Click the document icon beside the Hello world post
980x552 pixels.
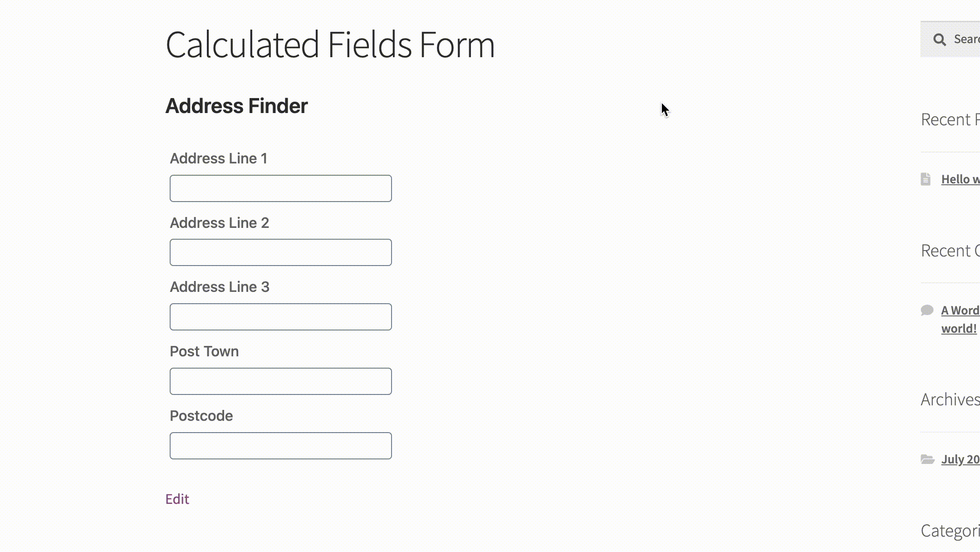click(x=927, y=178)
